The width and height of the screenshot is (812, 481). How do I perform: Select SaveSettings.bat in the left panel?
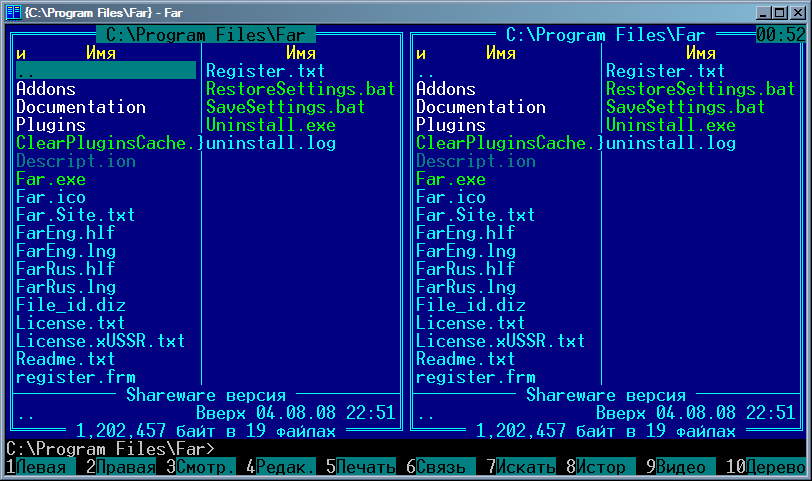pyautogui.click(x=285, y=107)
